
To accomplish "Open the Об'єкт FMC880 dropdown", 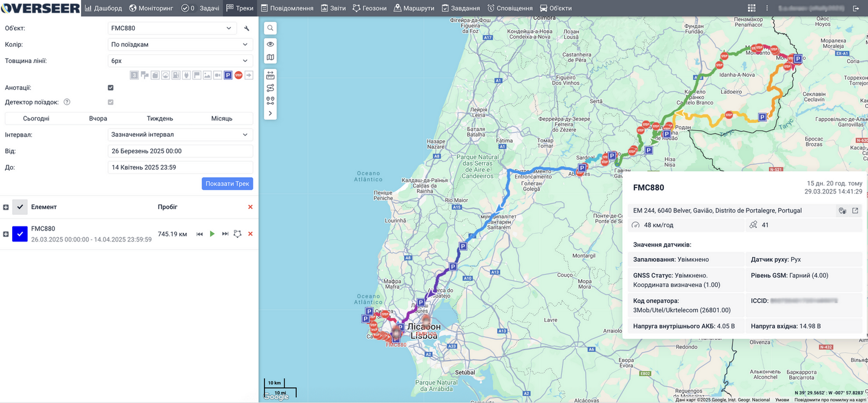I will pos(172,28).
